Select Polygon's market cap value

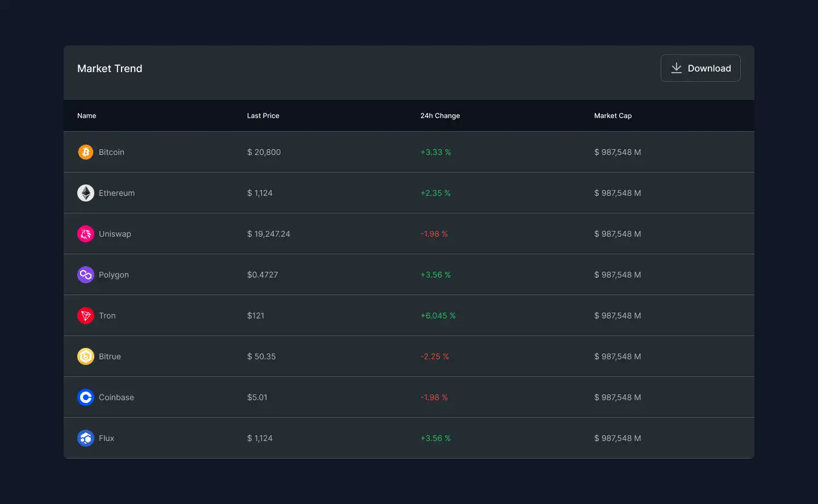[617, 275]
